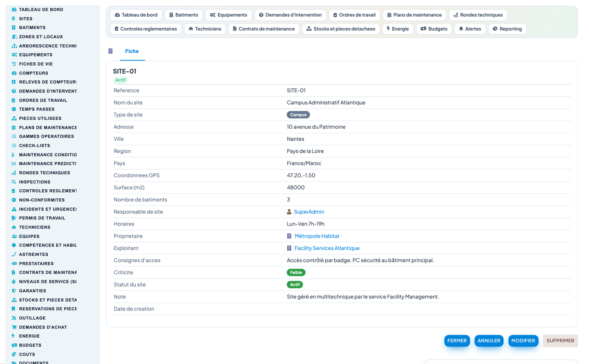Viewport: 589px width, 364px height.
Task: Click the Astreintes phone icon
Action: (x=14, y=254)
